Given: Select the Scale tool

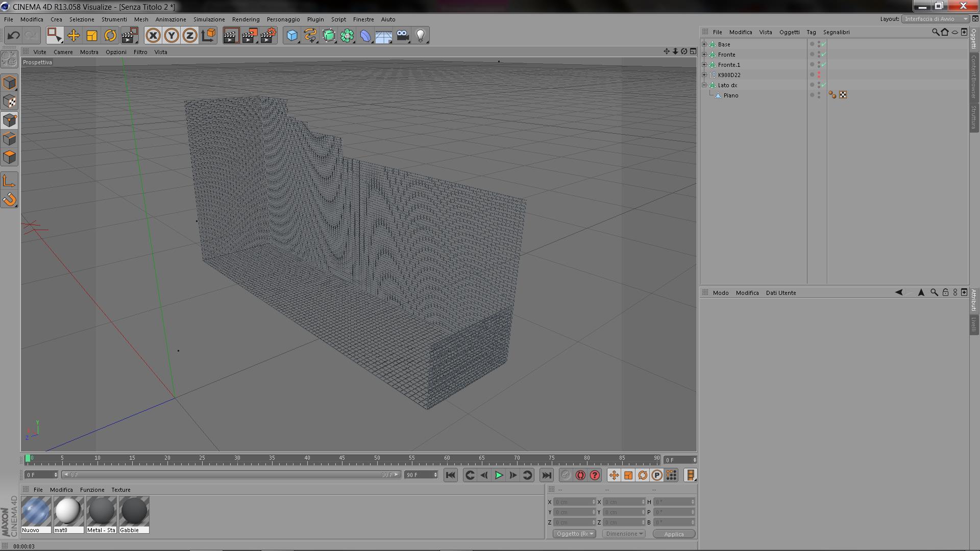Looking at the screenshot, I should click(x=92, y=35).
